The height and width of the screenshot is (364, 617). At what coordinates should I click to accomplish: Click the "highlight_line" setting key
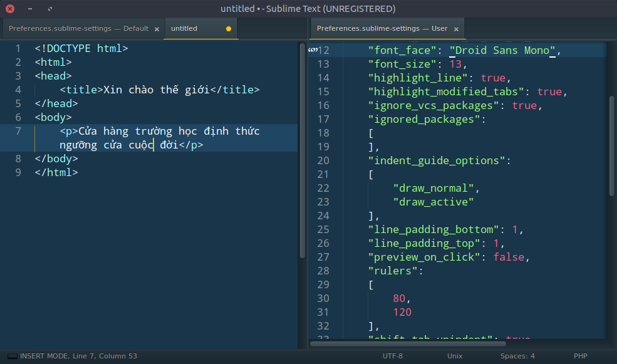[x=418, y=78]
